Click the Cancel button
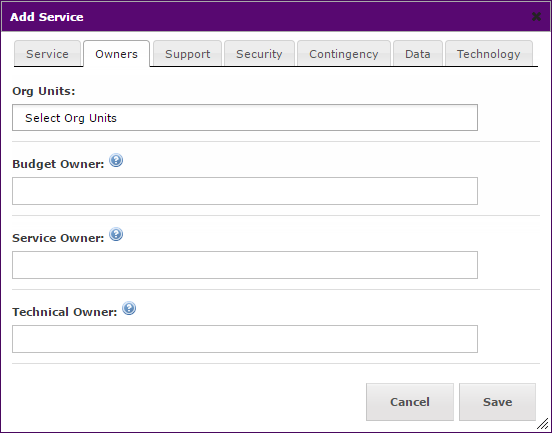This screenshot has width=552, height=433. pyautogui.click(x=410, y=402)
